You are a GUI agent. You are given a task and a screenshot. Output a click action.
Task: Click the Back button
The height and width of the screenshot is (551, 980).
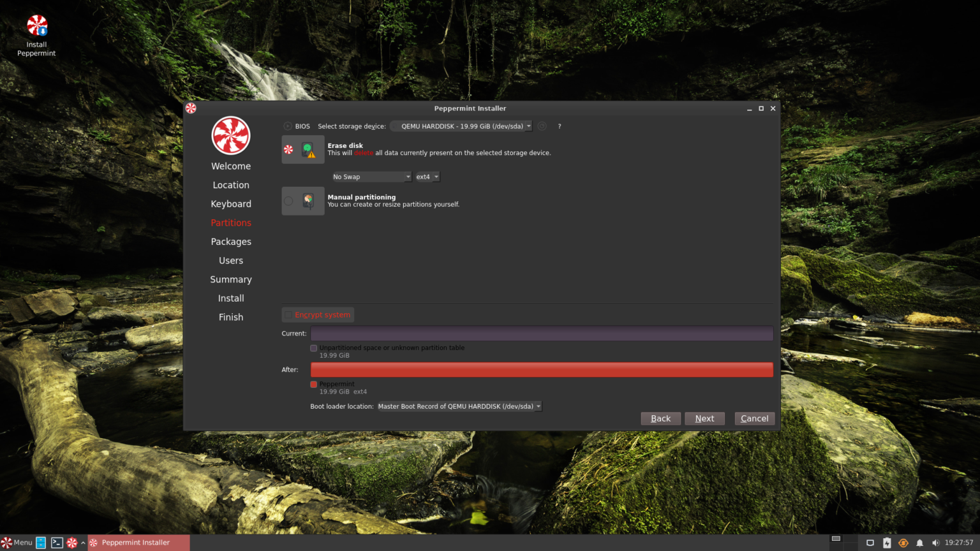[660, 418]
